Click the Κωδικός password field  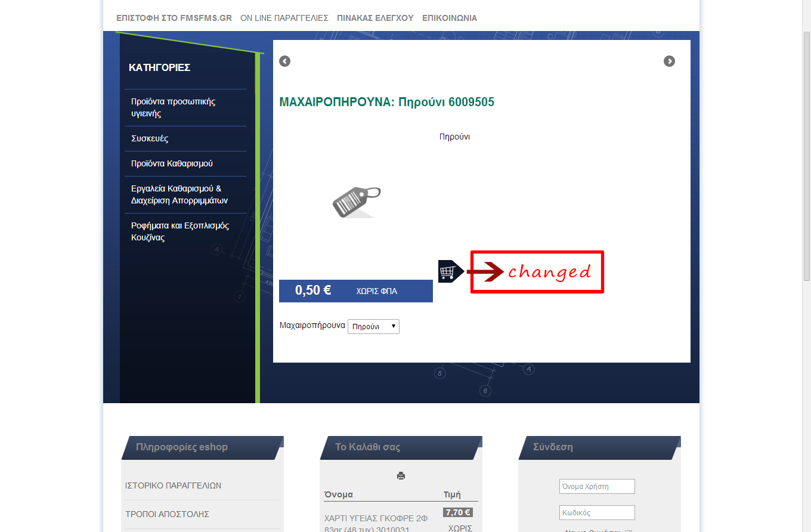pos(597,512)
